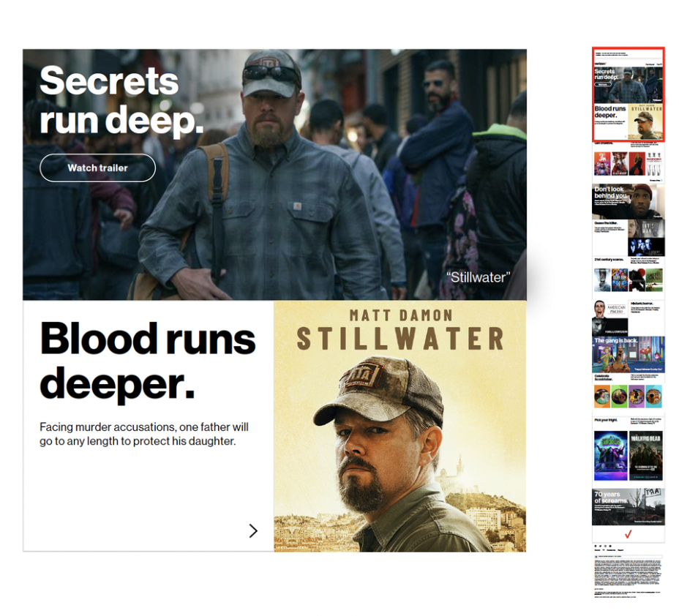Select the second movie poster in the overview's top row

(x=619, y=163)
